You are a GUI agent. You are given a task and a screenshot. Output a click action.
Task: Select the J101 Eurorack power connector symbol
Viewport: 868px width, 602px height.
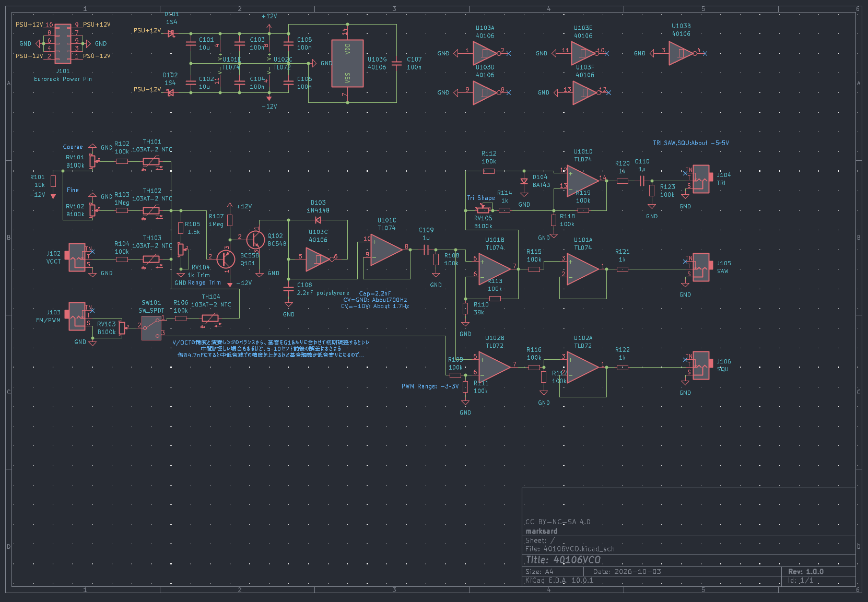pos(63,44)
